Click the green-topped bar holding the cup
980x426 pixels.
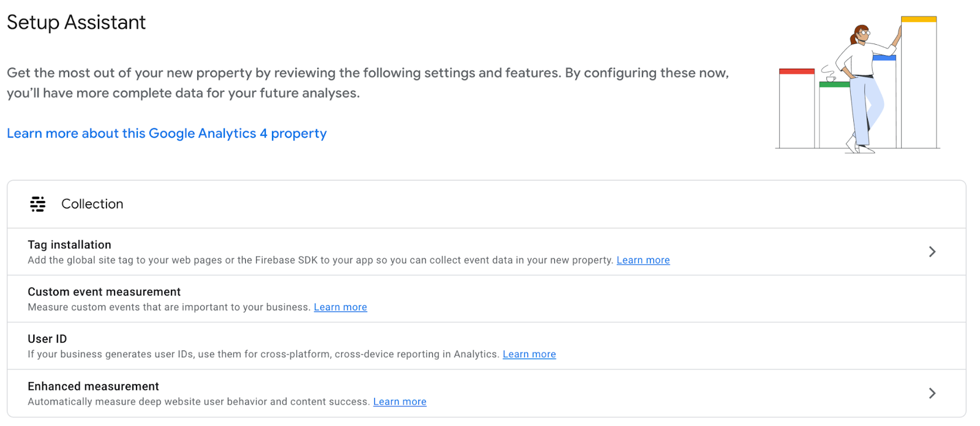click(x=834, y=116)
